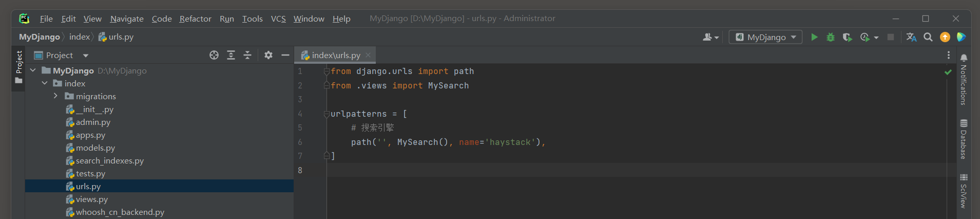Image resolution: width=980 pixels, height=219 pixels.
Task: Collapse the index folder
Action: [45, 83]
